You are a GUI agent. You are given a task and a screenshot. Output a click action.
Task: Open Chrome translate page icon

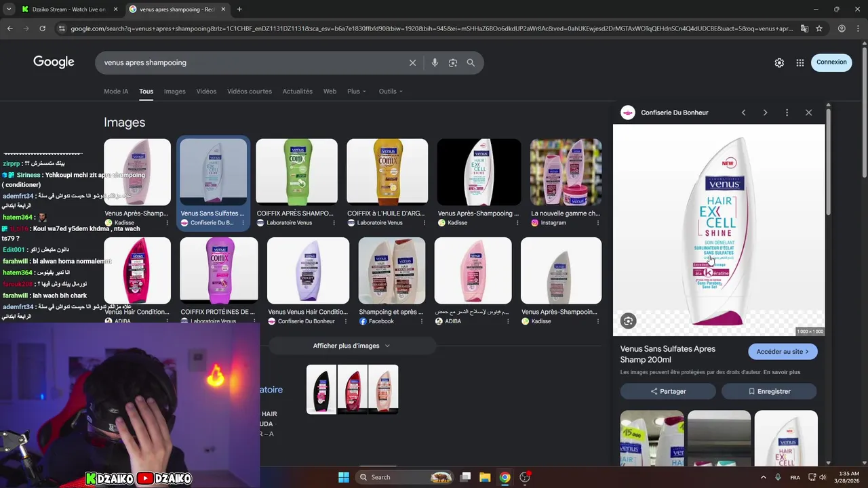click(x=804, y=28)
